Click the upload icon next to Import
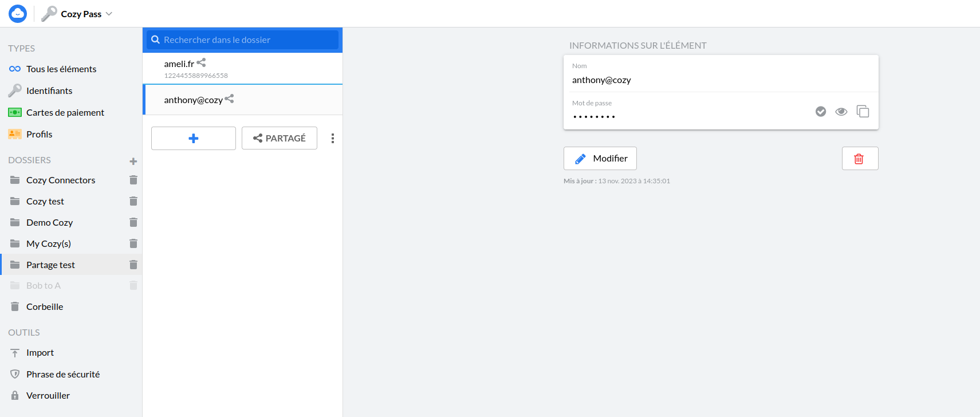This screenshot has width=980, height=417. pos(15,353)
